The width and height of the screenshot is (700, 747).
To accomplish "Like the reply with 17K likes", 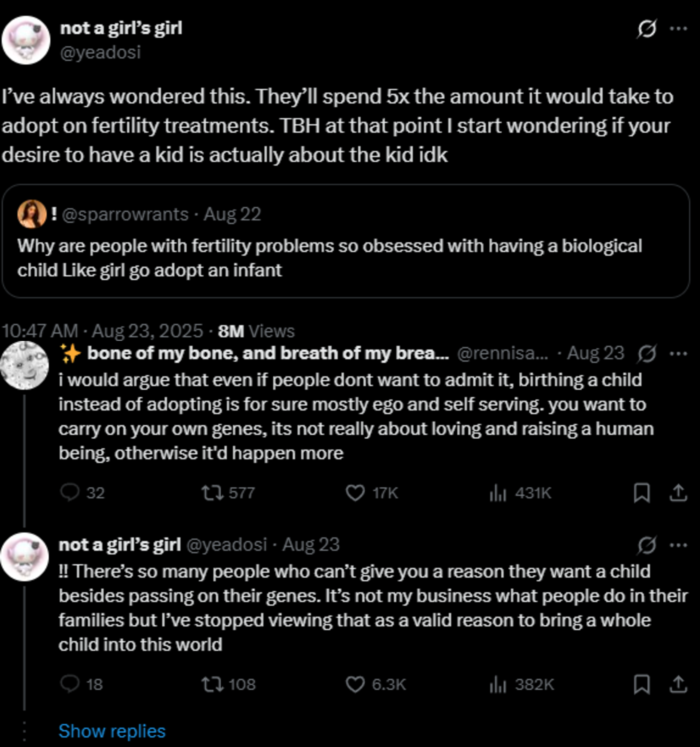I will (355, 493).
